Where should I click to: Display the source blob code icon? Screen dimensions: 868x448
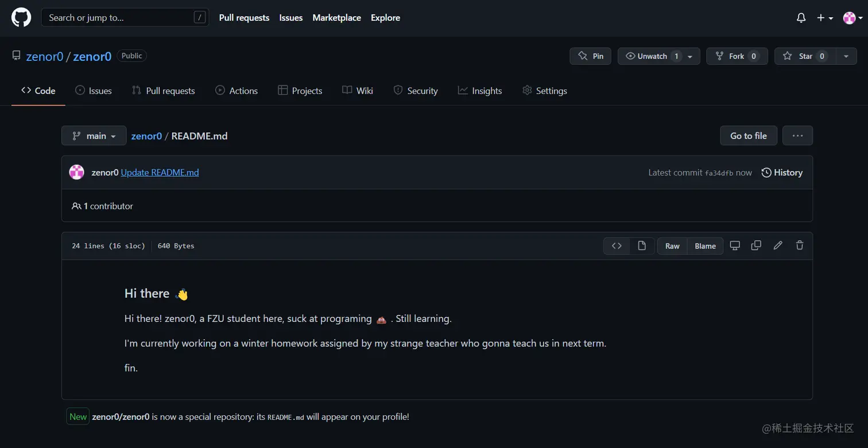tap(617, 246)
